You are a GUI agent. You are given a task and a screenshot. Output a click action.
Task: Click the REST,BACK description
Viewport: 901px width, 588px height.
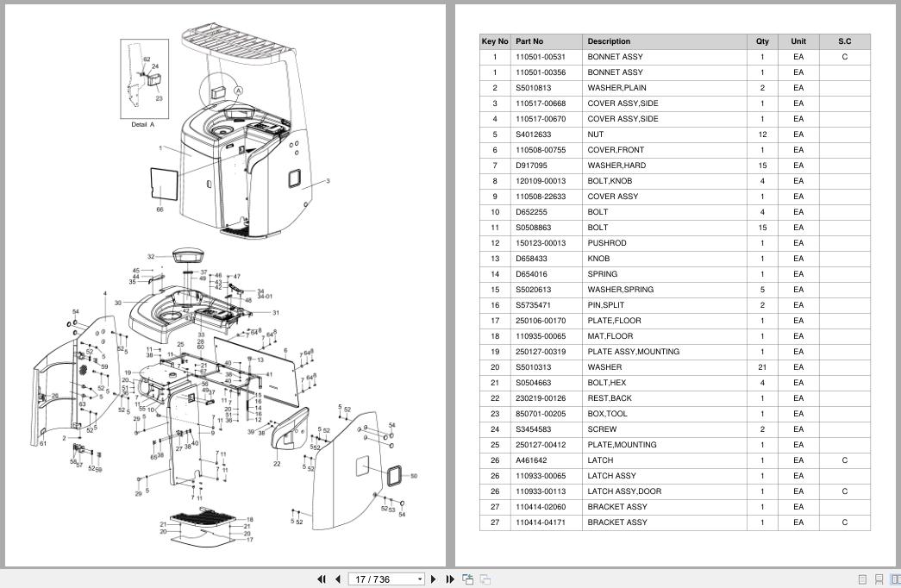(x=609, y=398)
